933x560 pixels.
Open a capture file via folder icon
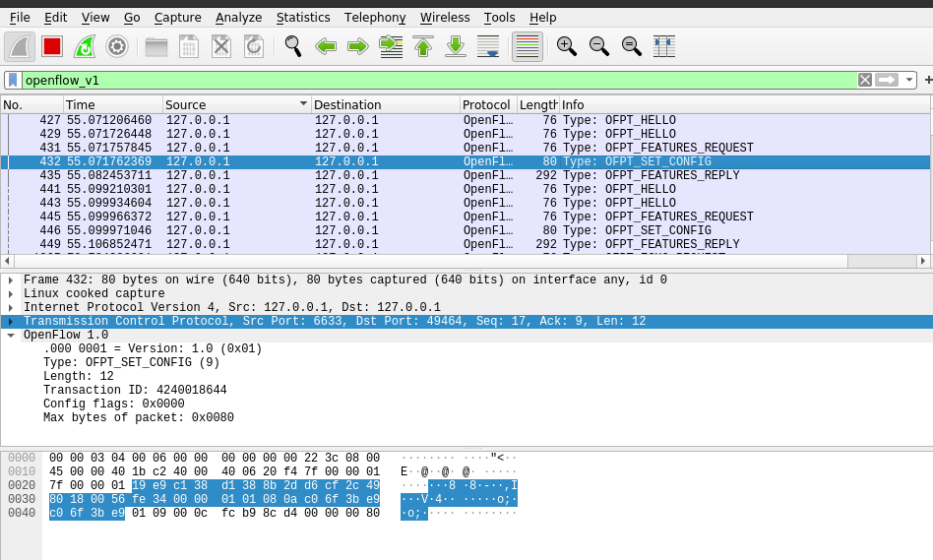point(156,46)
